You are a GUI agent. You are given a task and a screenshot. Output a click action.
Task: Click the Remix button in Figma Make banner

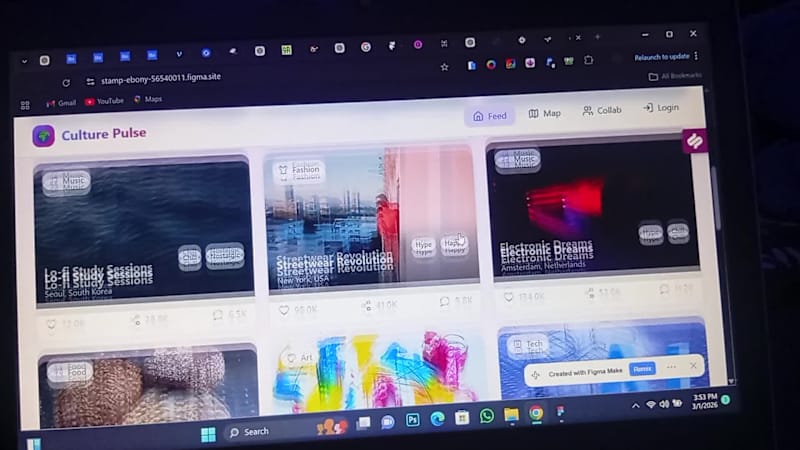pos(642,368)
